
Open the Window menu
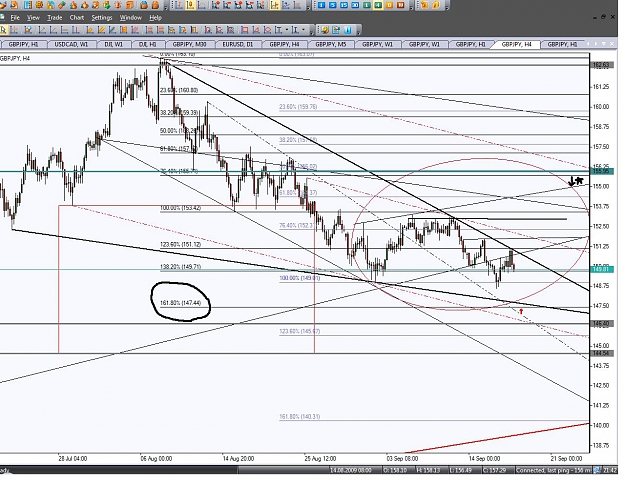131,18
